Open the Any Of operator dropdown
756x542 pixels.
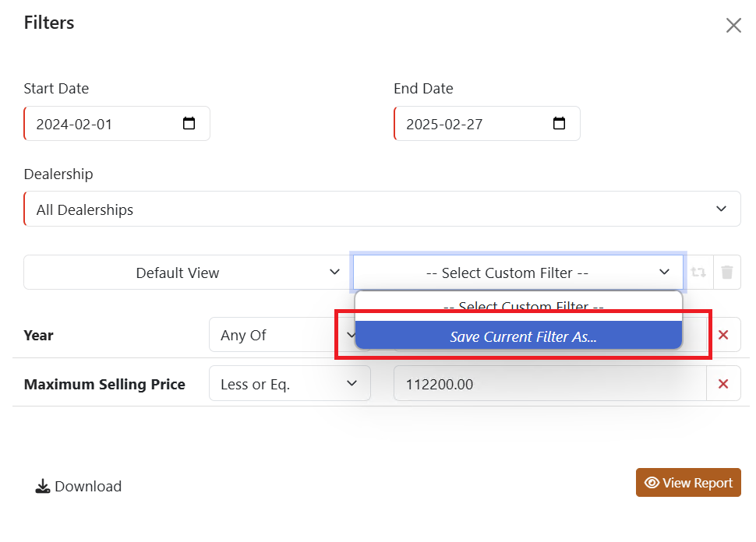[281, 335]
